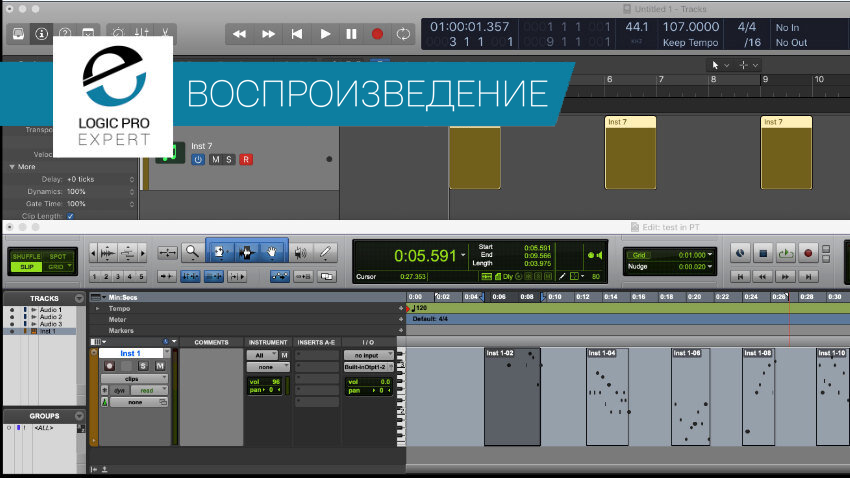The width and height of the screenshot is (850, 478).
Task: Click the Keep Tempo mode label
Action: coord(691,42)
